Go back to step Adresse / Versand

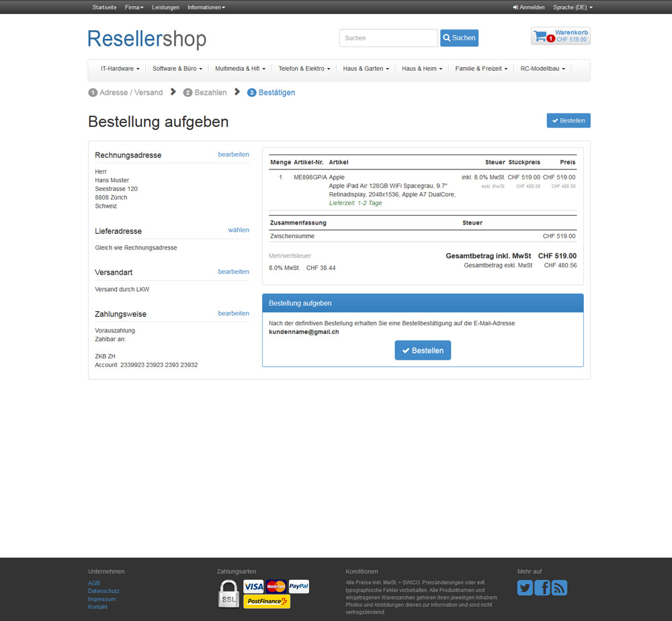coord(126,93)
